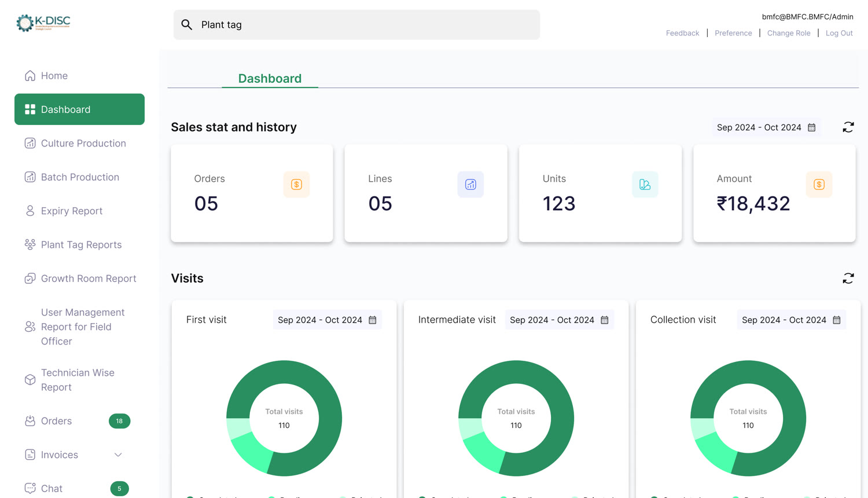868x498 pixels.
Task: Click the K-DISC logo
Action: (x=43, y=23)
